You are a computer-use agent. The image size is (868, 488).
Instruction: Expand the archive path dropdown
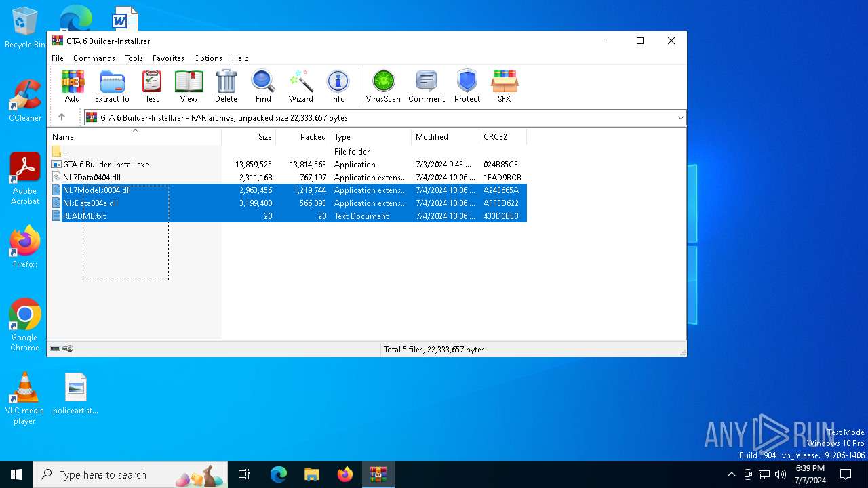tap(680, 118)
